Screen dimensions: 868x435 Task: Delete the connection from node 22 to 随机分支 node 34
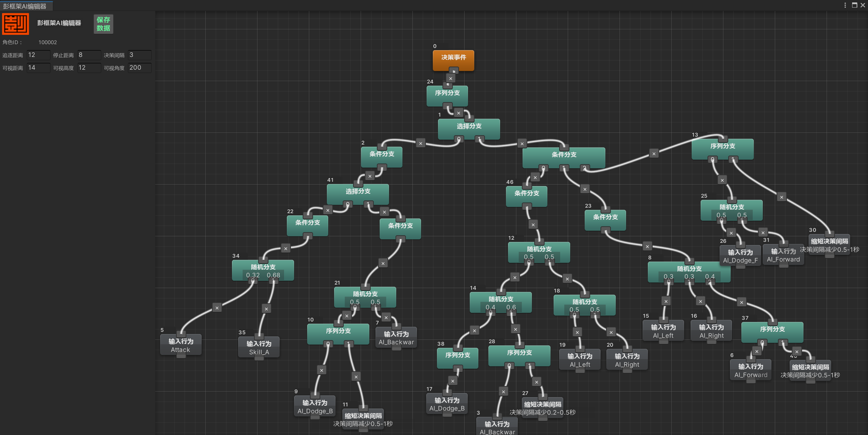[285, 249]
